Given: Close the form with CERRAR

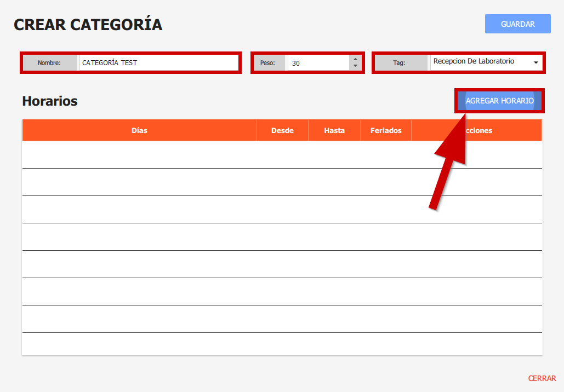Looking at the screenshot, I should [542, 378].
